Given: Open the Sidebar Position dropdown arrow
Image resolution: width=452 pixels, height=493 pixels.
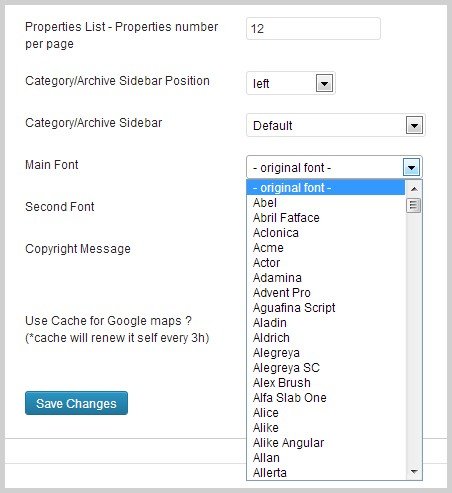Looking at the screenshot, I should [x=324, y=83].
